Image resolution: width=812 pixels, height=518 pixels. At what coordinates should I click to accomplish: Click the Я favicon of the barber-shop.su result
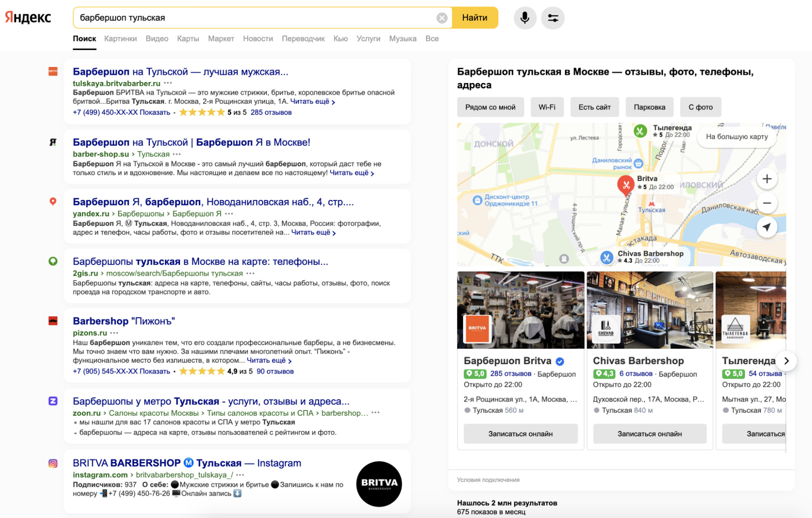coord(53,142)
